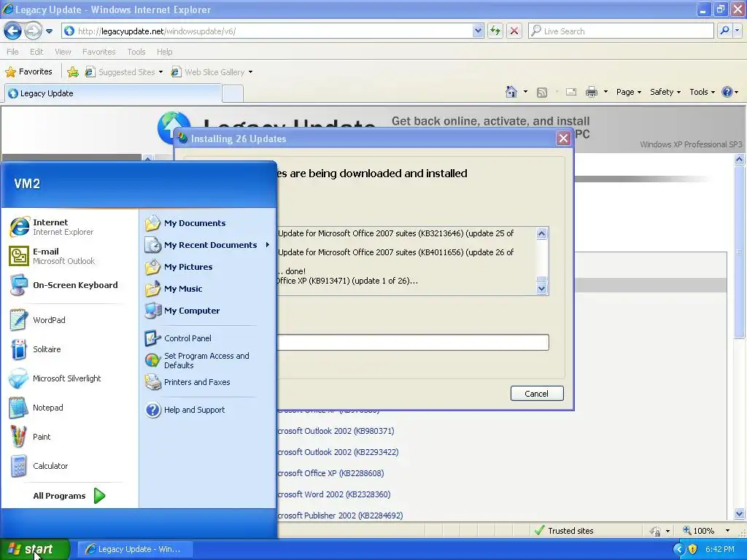
Task: Click the Favorites button with star
Action: pyautogui.click(x=28, y=72)
